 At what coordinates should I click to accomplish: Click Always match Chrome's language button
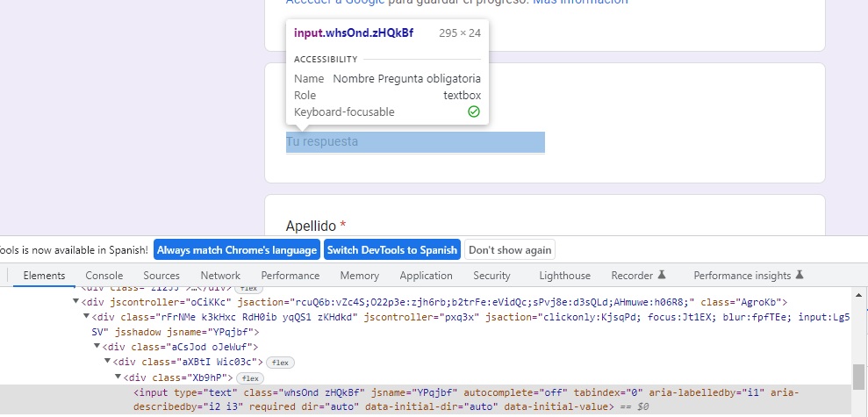237,250
